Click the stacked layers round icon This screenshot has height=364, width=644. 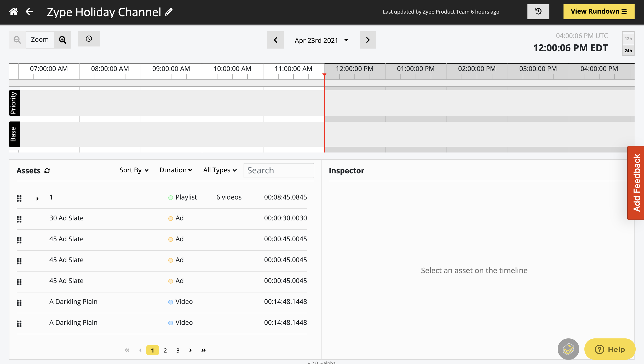pos(568,349)
